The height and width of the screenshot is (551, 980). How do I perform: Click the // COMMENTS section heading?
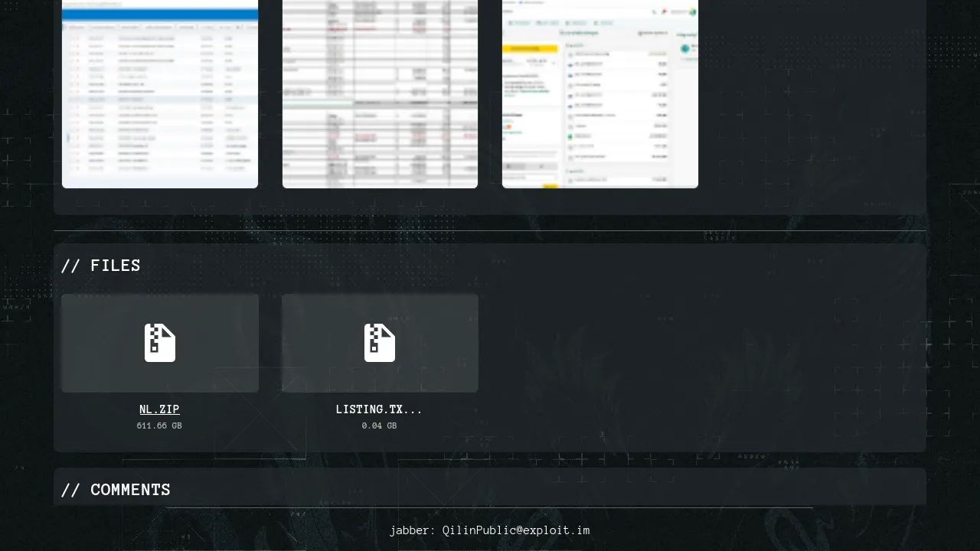(x=116, y=490)
